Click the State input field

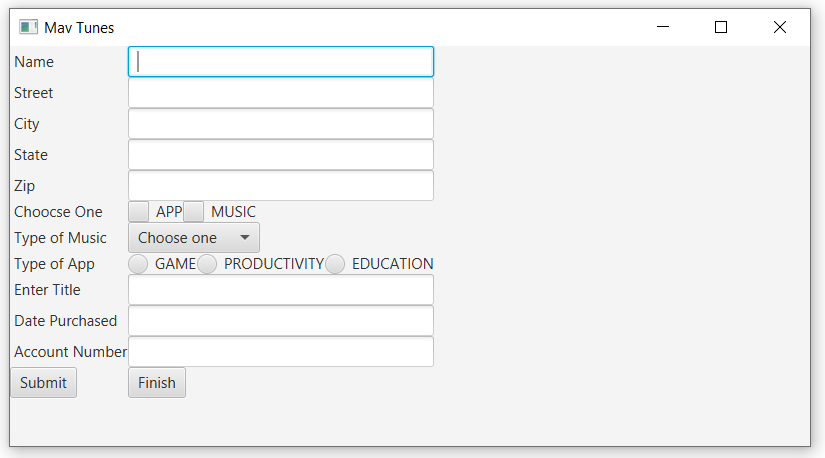pyautogui.click(x=281, y=155)
